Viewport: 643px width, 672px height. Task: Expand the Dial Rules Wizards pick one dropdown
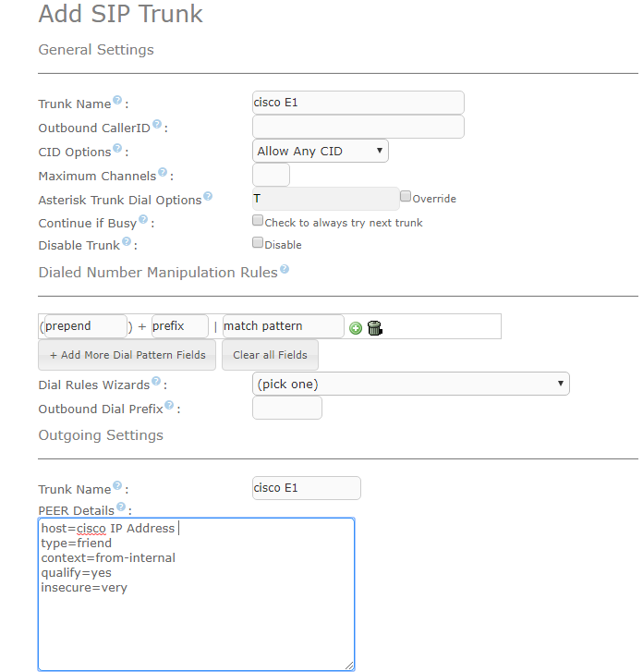click(x=410, y=384)
